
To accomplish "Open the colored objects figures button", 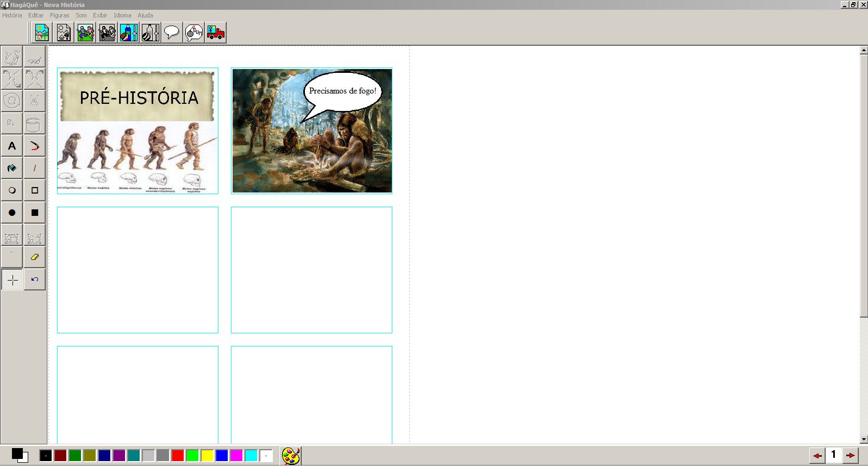I will [x=129, y=33].
